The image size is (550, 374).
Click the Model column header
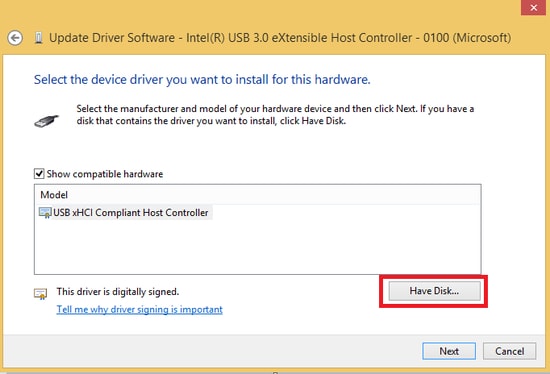coord(257,195)
